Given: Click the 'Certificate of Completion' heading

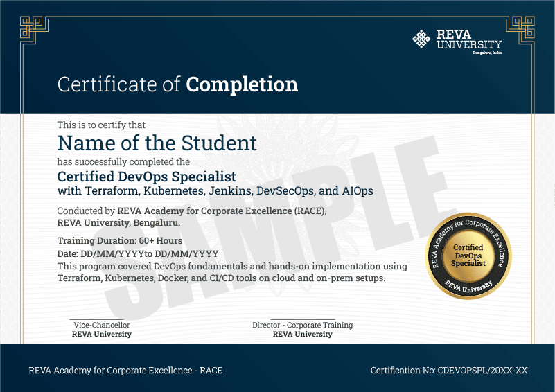Looking at the screenshot, I should click(177, 84).
